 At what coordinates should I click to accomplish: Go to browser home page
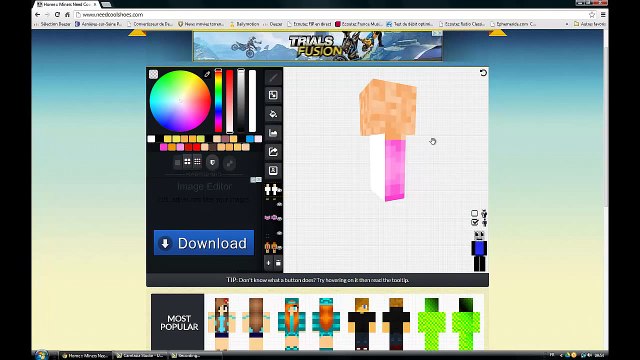(67, 14)
